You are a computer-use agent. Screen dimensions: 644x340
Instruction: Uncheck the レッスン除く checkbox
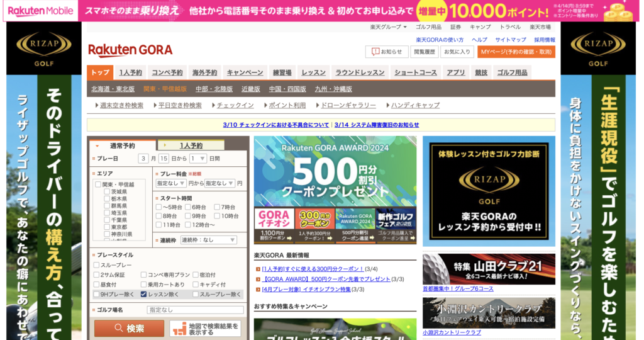pyautogui.click(x=143, y=295)
